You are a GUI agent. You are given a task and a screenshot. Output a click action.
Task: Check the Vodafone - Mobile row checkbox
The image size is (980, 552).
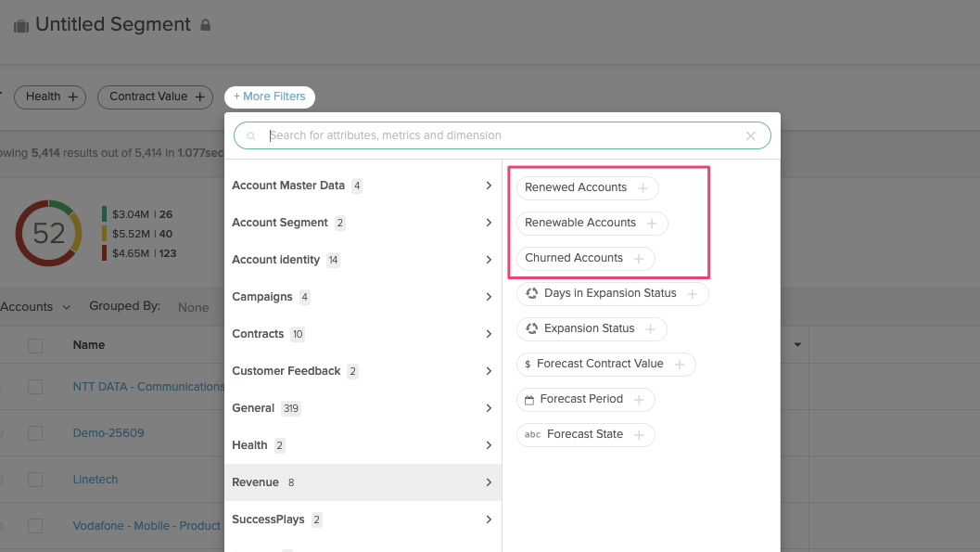[x=35, y=526]
